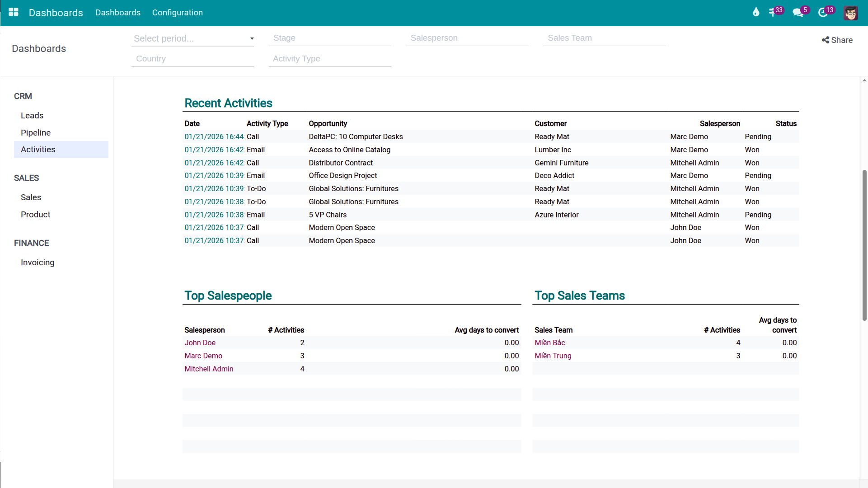Open the voip/notifications icon with badge 33
Viewport: 868px width, 488px height.
pos(774,12)
